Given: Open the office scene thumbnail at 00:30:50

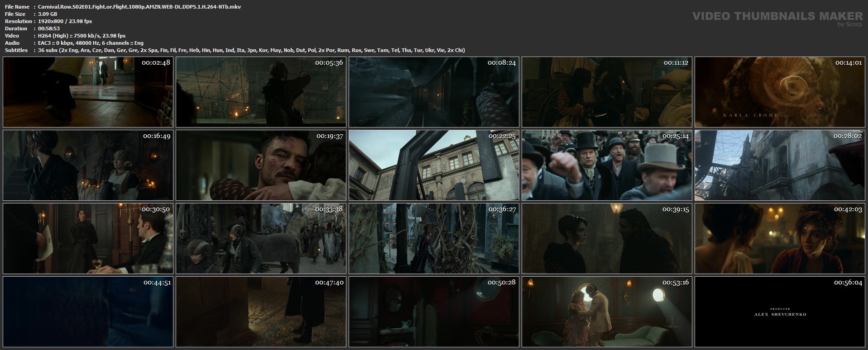Looking at the screenshot, I should click(x=88, y=239).
